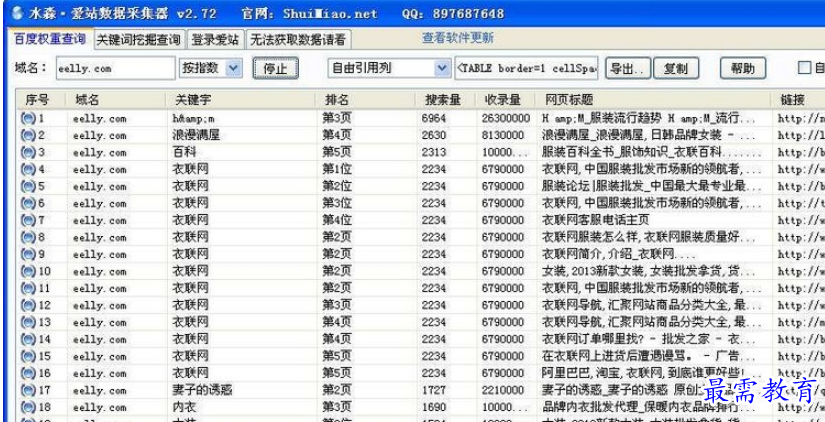825x422 pixels.
Task: Click the row 16 globe icon
Action: (28, 373)
